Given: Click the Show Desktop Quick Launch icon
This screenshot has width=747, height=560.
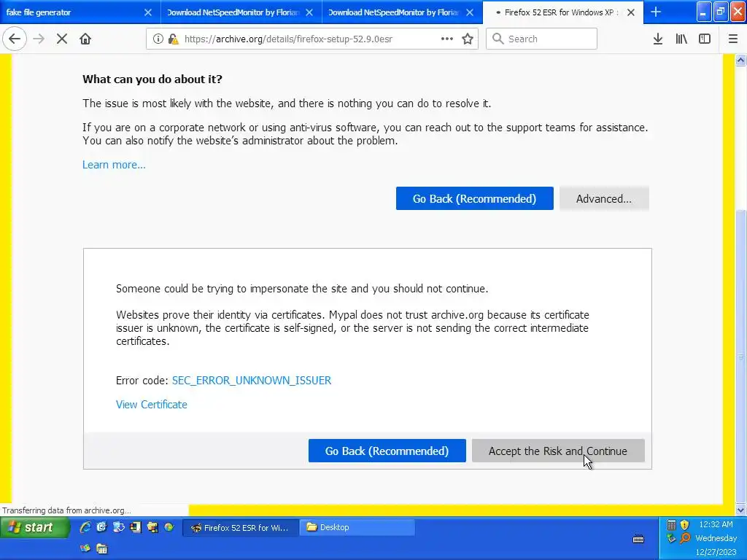Looking at the screenshot, I should coord(119,527).
